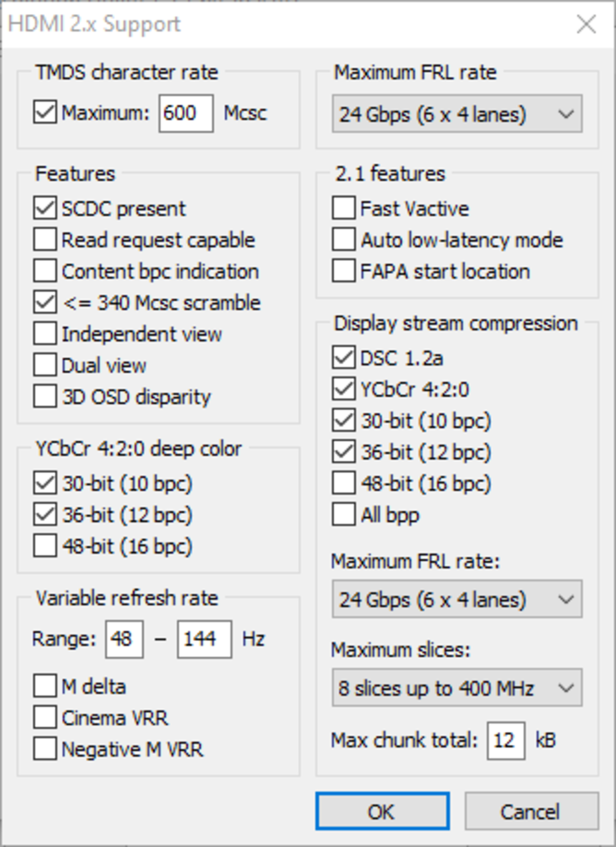Enable the All bpp checkbox
616x847 pixels.
pyautogui.click(x=343, y=515)
